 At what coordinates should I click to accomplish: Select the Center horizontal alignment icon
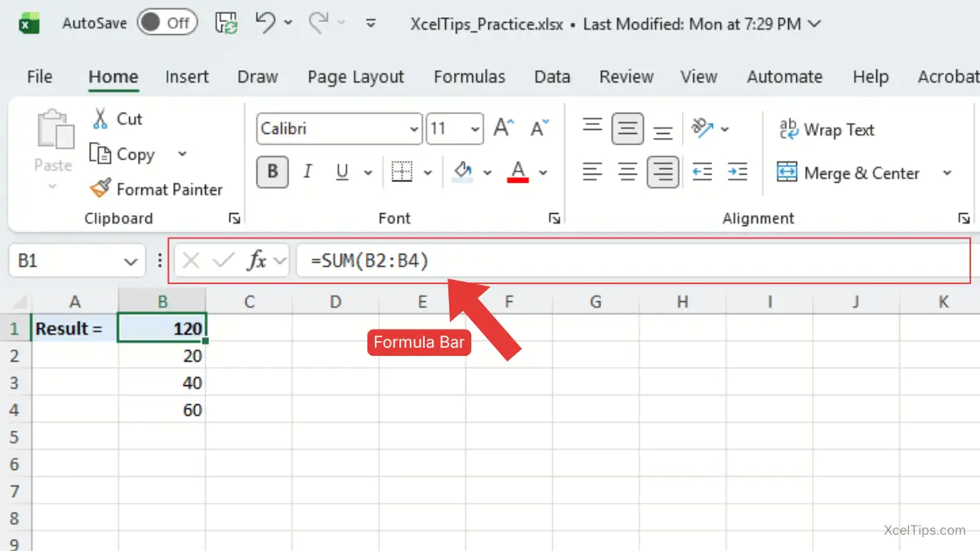pos(627,172)
